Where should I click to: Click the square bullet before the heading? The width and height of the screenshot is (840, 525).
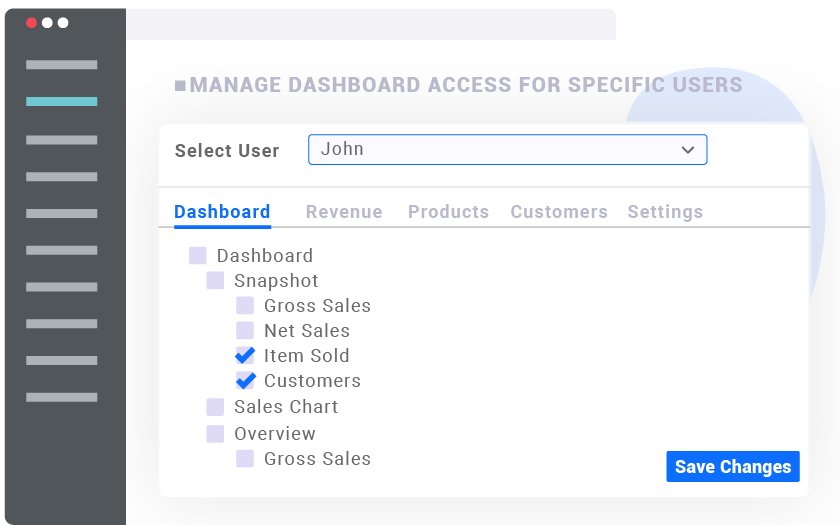(x=180, y=85)
